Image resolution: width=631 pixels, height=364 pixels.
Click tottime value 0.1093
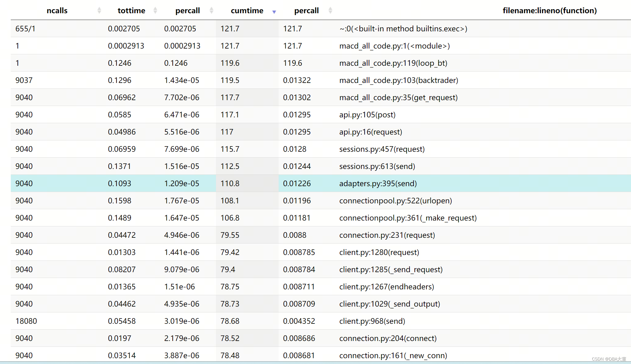[x=120, y=183]
